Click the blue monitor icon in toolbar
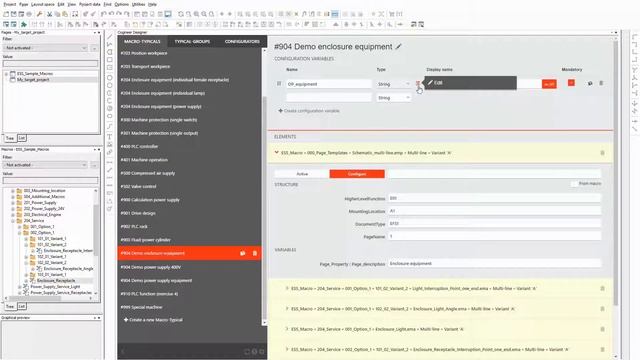This screenshot has width=640, height=360. 168,14
